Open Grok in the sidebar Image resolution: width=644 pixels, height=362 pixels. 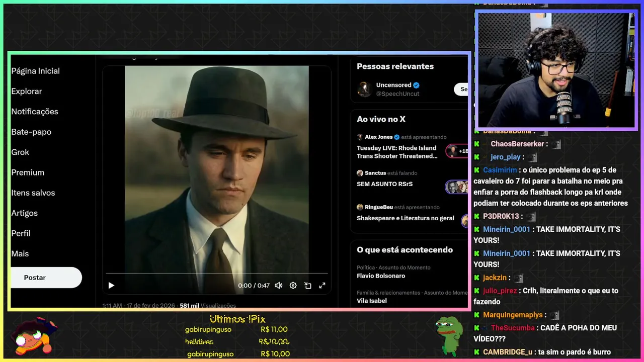click(x=20, y=152)
